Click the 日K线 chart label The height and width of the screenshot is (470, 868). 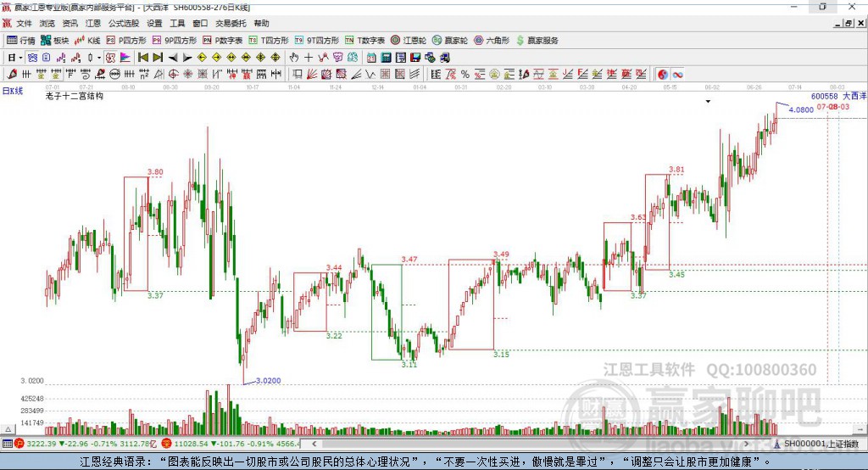tap(12, 91)
